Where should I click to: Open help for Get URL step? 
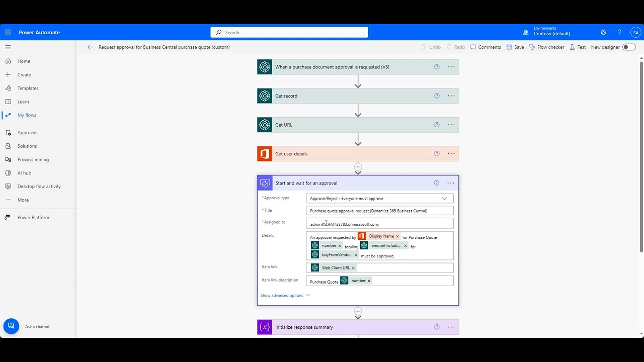click(x=437, y=125)
